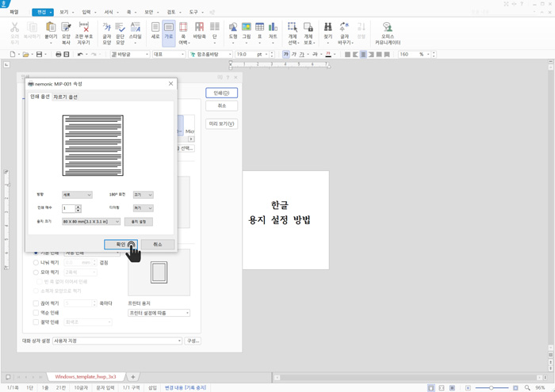
Task: Click the zoom slider in status bar
Action: (x=492, y=388)
